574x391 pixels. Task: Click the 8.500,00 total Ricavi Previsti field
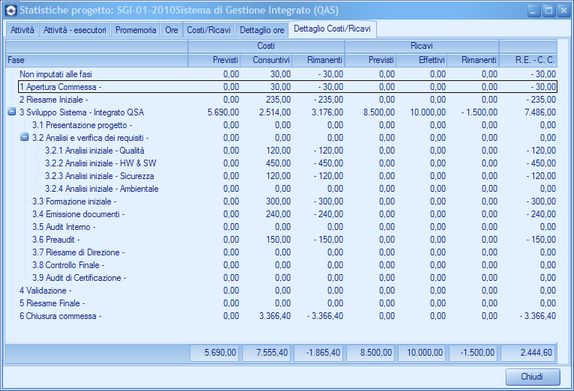click(x=370, y=353)
